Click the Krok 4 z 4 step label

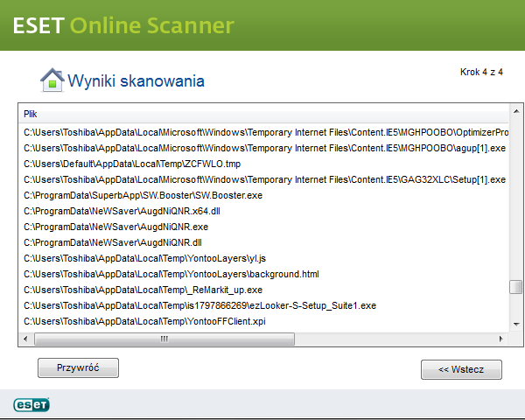point(481,72)
